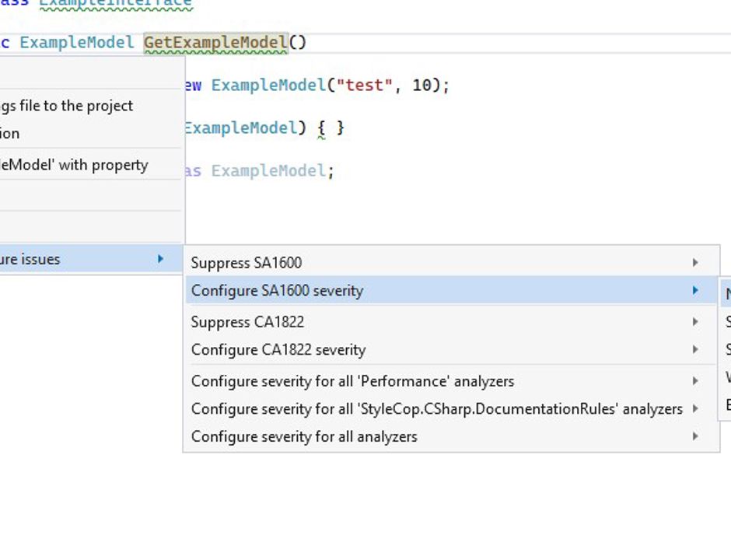Viewport: 731px width, 560px height.
Task: Click the "test" string literal in code
Action: (x=364, y=86)
